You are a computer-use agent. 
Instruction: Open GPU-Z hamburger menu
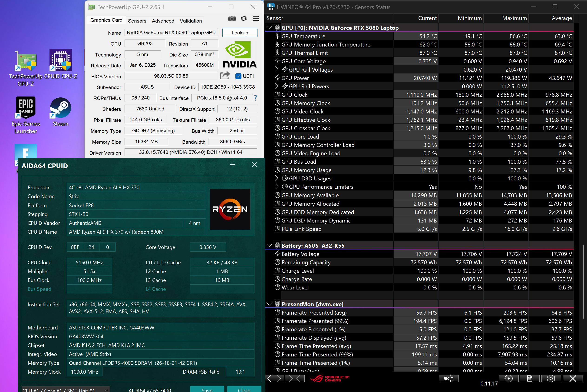tap(255, 19)
